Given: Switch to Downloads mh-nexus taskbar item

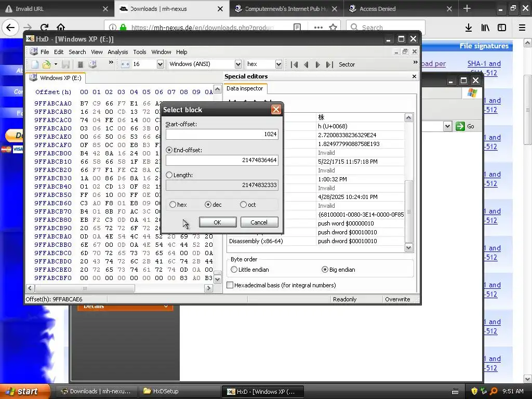Looking at the screenshot, I should (x=96, y=391).
